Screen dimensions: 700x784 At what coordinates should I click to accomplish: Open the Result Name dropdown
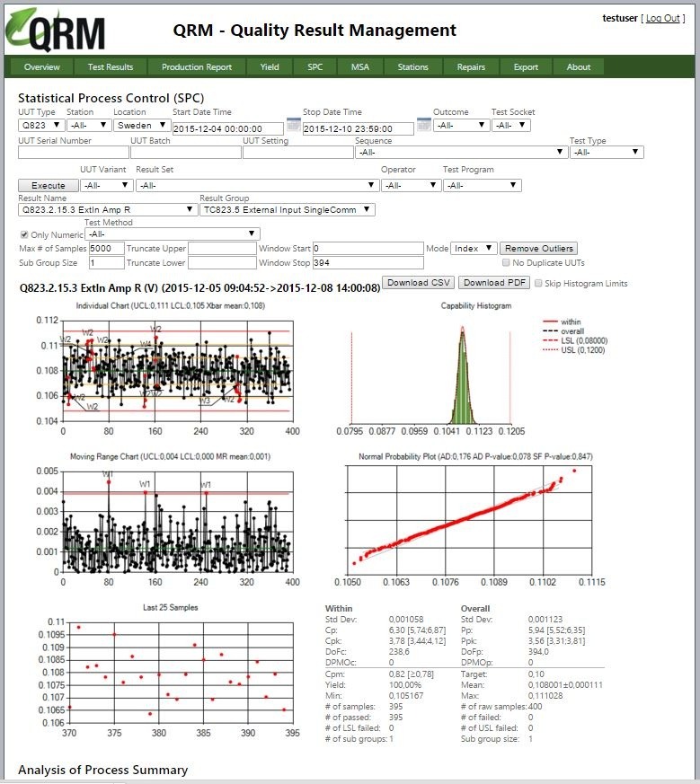107,209
